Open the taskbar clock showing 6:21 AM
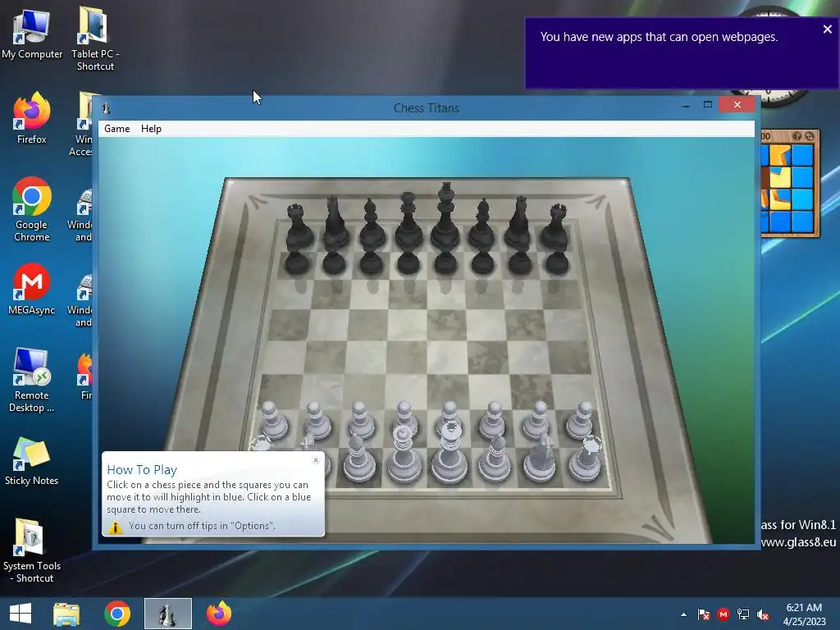 pyautogui.click(x=804, y=614)
